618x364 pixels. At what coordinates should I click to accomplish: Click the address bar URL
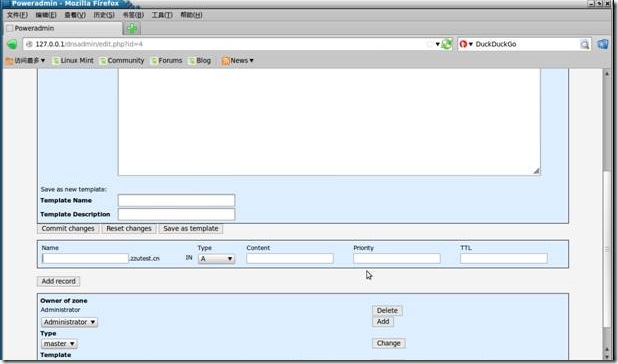(x=89, y=44)
